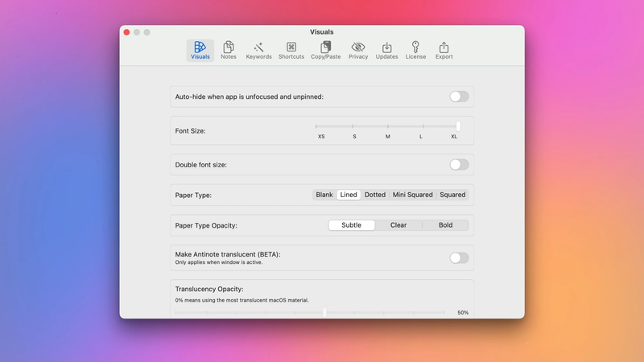This screenshot has height=362, width=644.
Task: Open the Copy/Paste preferences icon
Action: [x=325, y=50]
